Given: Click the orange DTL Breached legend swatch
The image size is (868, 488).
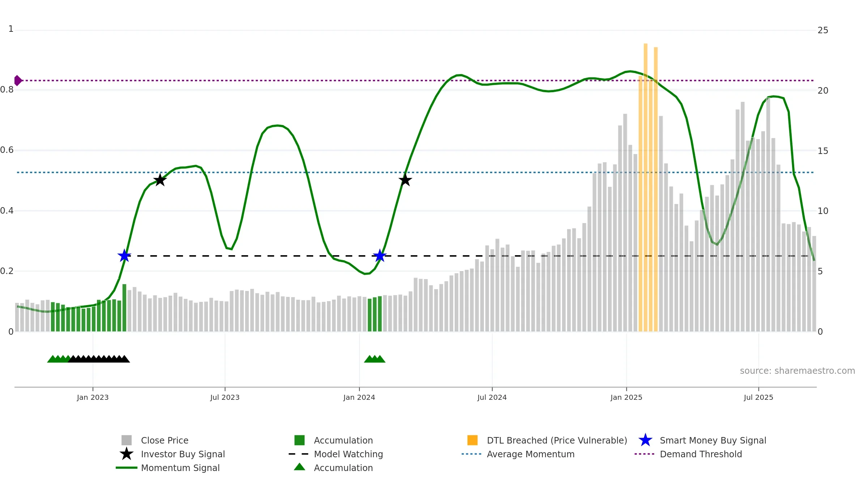Looking at the screenshot, I should coord(472,440).
